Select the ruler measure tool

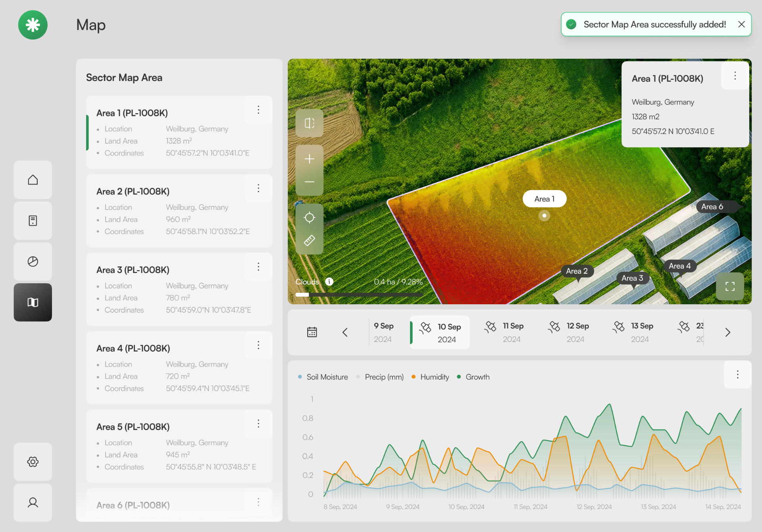click(310, 240)
